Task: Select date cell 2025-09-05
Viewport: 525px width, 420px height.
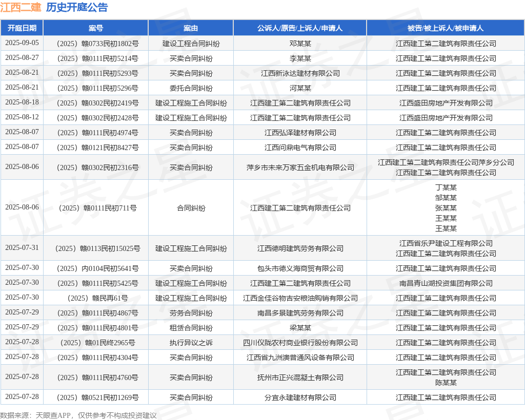Action: [x=22, y=43]
